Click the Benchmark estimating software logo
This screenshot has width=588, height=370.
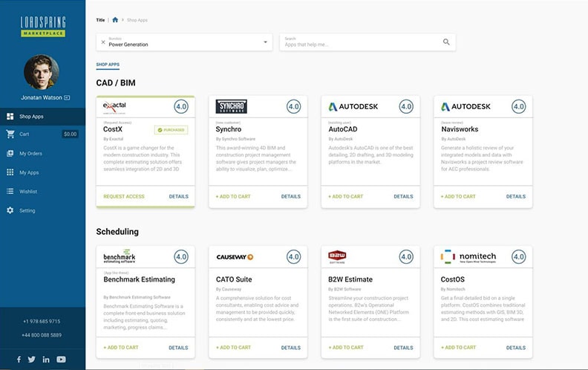click(x=120, y=256)
